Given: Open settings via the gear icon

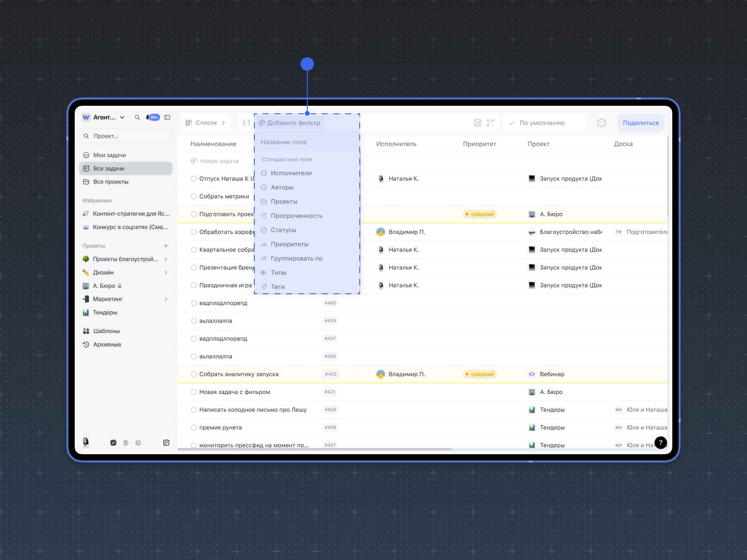Looking at the screenshot, I should (x=602, y=123).
